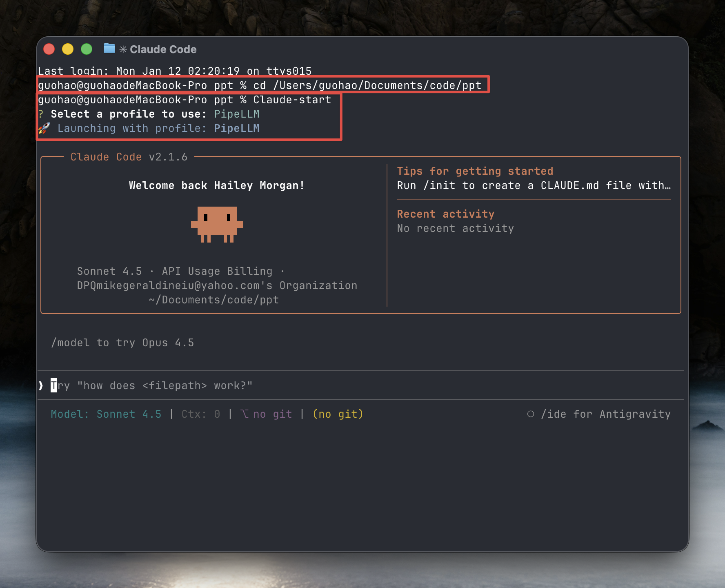725x588 pixels.
Task: Click "/ide for Antigravity" hint
Action: 605,414
